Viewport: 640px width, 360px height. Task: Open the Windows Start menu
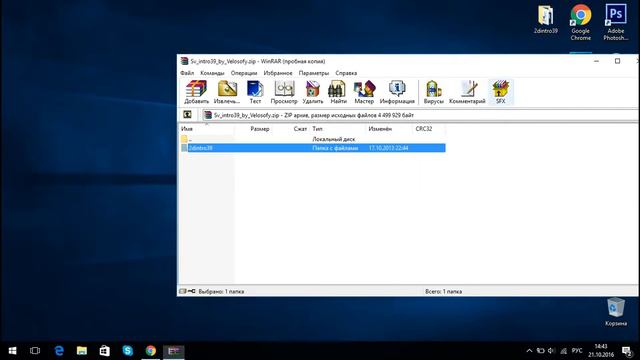pos(12,351)
